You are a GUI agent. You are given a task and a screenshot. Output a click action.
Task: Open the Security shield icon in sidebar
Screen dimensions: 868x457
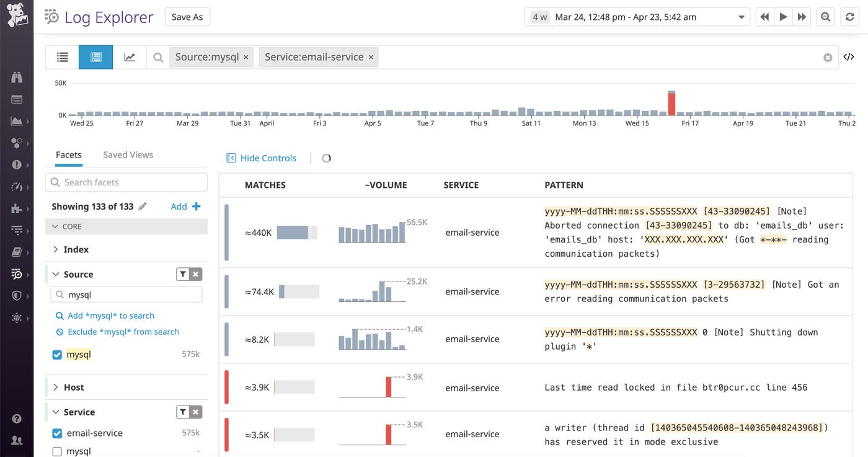pos(16,295)
